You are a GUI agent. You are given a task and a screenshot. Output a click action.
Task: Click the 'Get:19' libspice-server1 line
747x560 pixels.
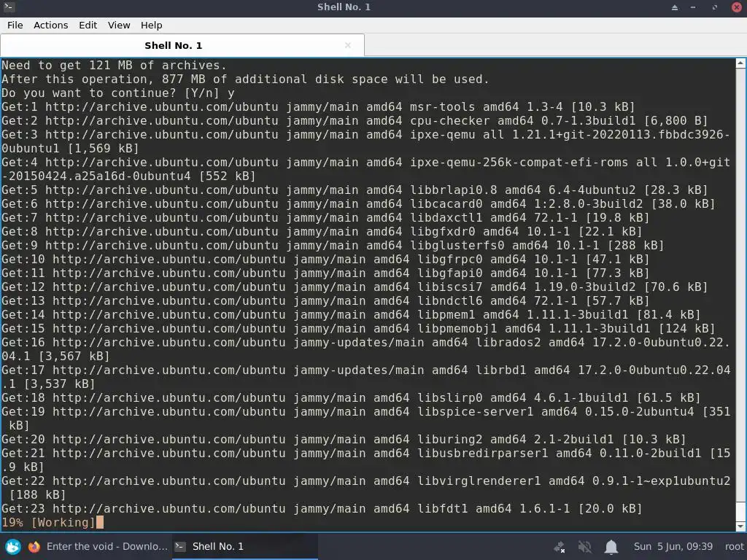(x=365, y=418)
